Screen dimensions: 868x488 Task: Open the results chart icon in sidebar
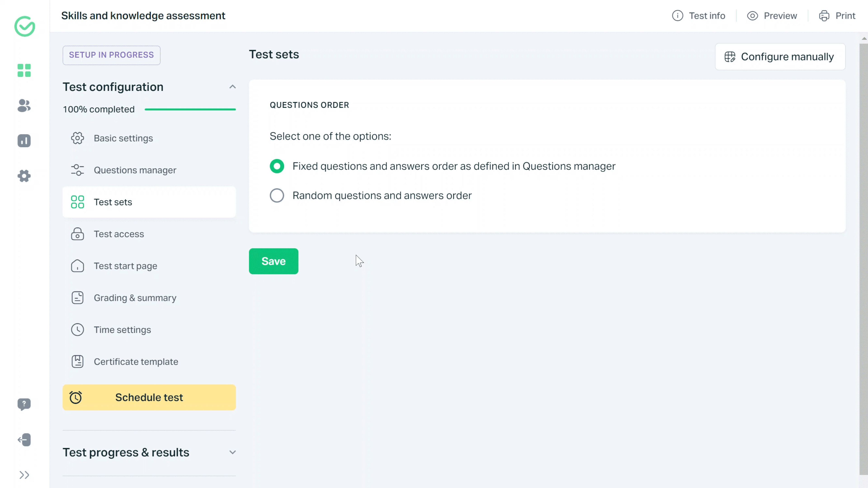tap(24, 141)
